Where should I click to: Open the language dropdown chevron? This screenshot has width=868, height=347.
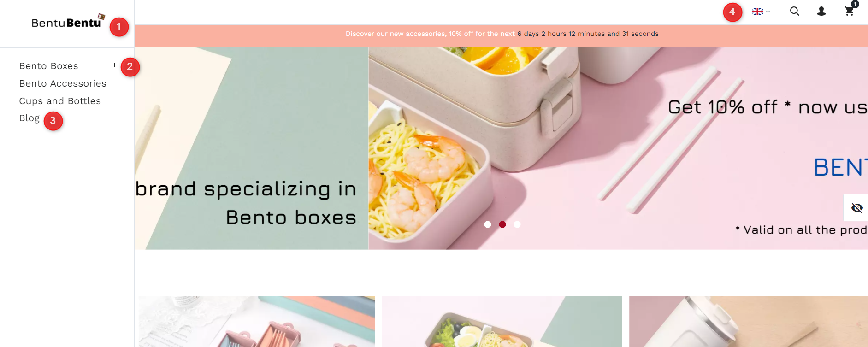coord(768,12)
